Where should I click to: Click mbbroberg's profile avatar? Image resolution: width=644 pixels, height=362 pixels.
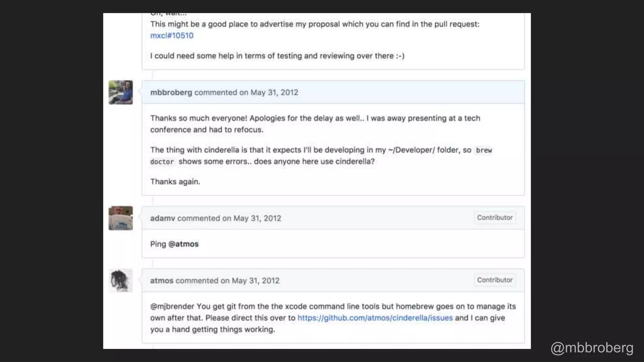[120, 92]
